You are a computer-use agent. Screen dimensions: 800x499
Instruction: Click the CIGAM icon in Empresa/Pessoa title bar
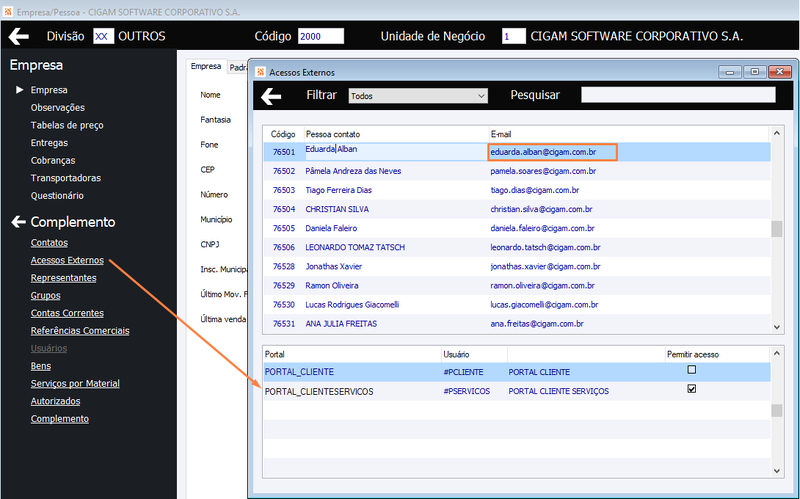pos(7,11)
